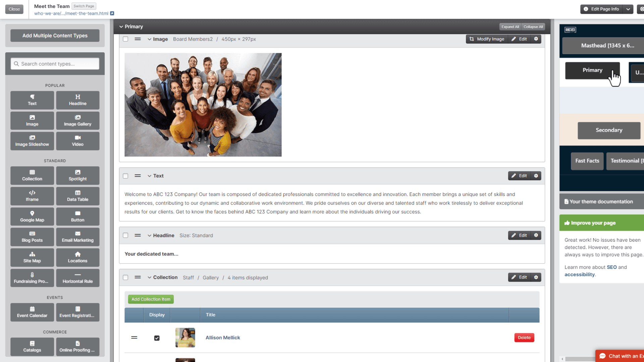Toggle the checkbox for Allison Mellick display
Viewport: 644px width, 362px height.
pos(157,338)
